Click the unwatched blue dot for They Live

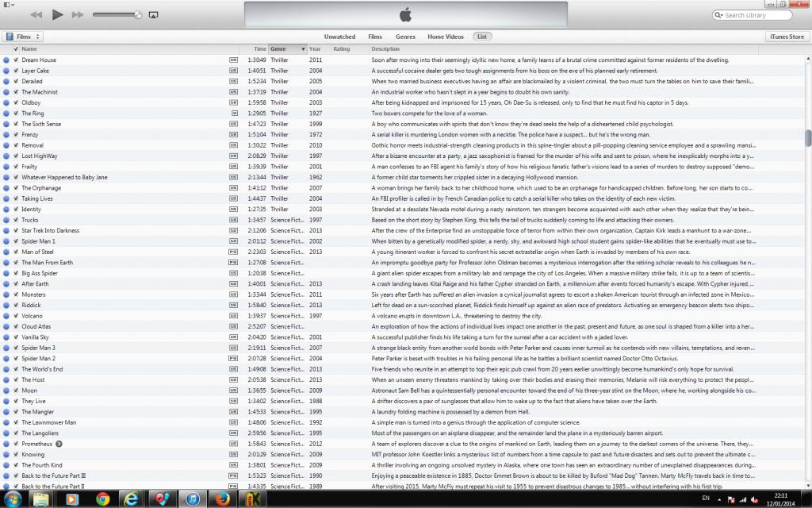(6, 401)
